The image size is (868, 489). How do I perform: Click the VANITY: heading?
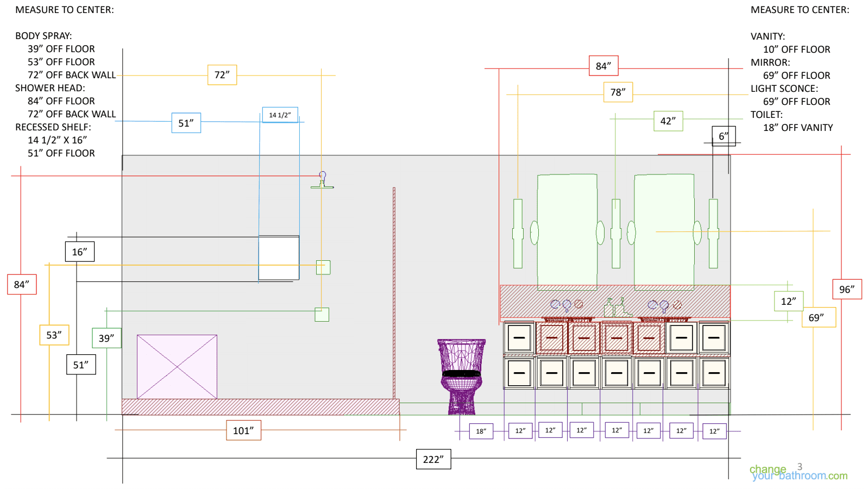tap(768, 36)
